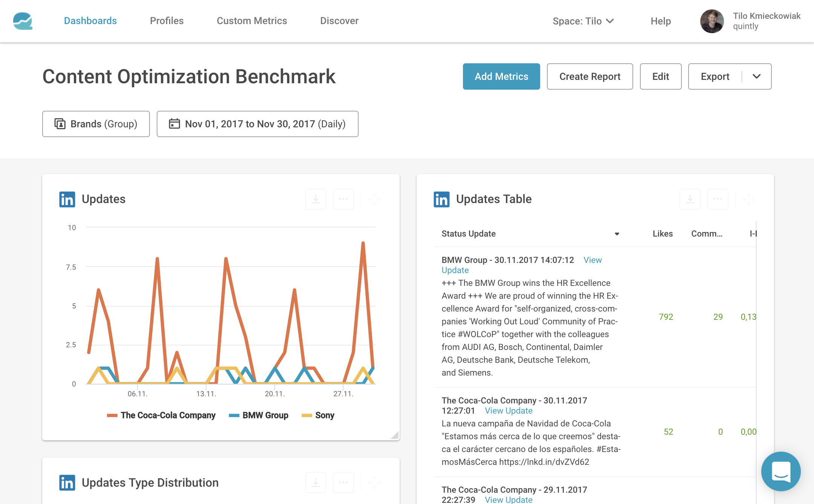
Task: Click the LinkedIn icon on Updates Type Distribution
Action: click(67, 483)
